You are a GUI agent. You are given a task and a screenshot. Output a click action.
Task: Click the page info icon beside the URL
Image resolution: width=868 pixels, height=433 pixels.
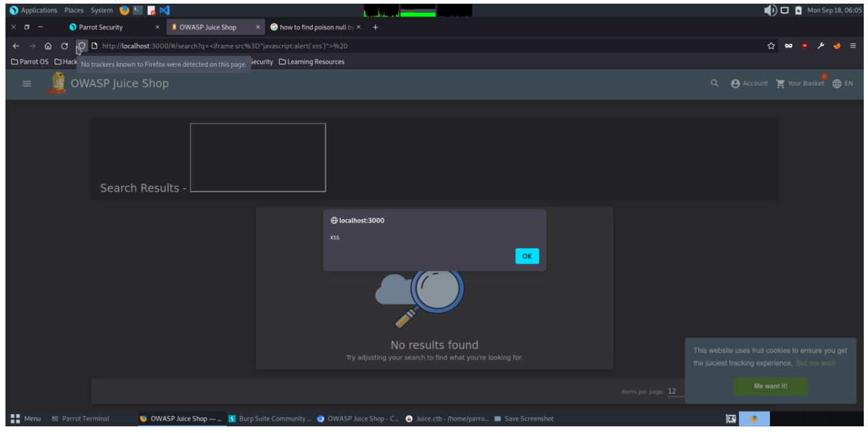point(95,45)
